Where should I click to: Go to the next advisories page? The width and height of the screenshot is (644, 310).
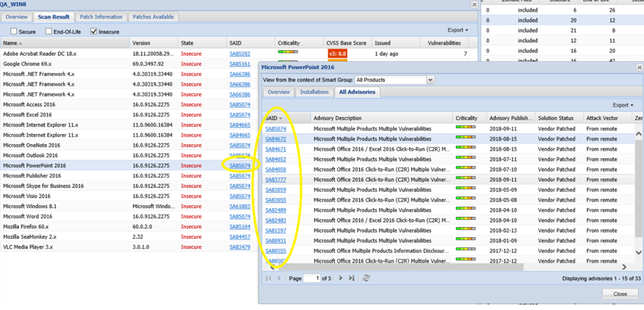(340, 278)
